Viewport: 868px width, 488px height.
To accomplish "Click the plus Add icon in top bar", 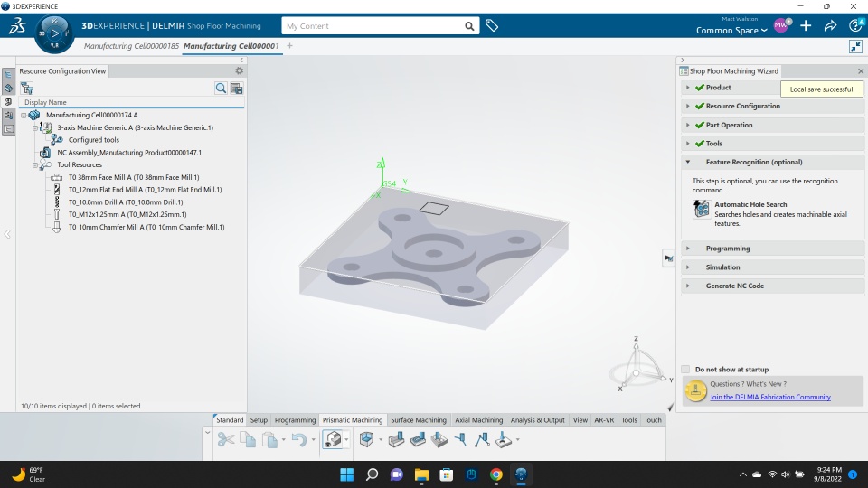I will [806, 25].
